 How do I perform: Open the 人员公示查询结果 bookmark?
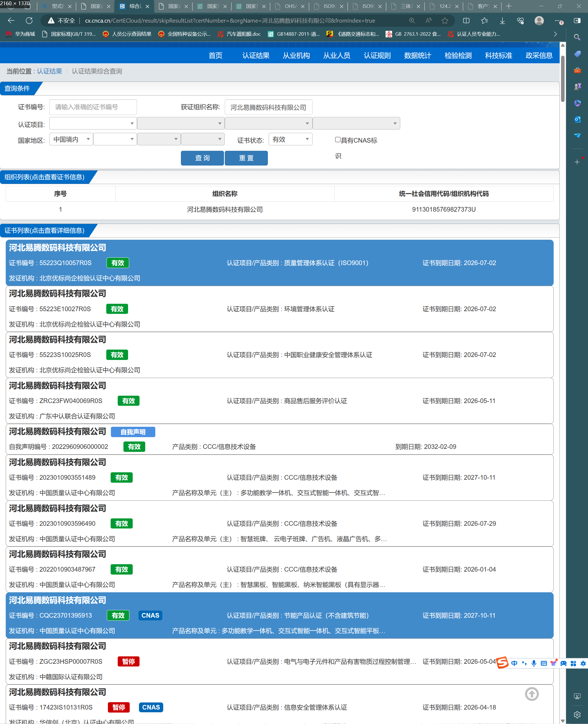tap(127, 34)
